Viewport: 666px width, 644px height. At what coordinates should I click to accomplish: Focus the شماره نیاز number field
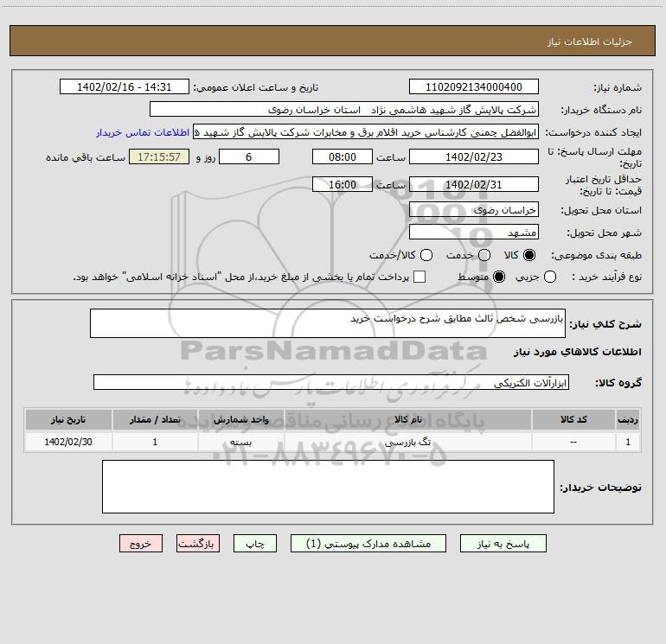(x=474, y=86)
